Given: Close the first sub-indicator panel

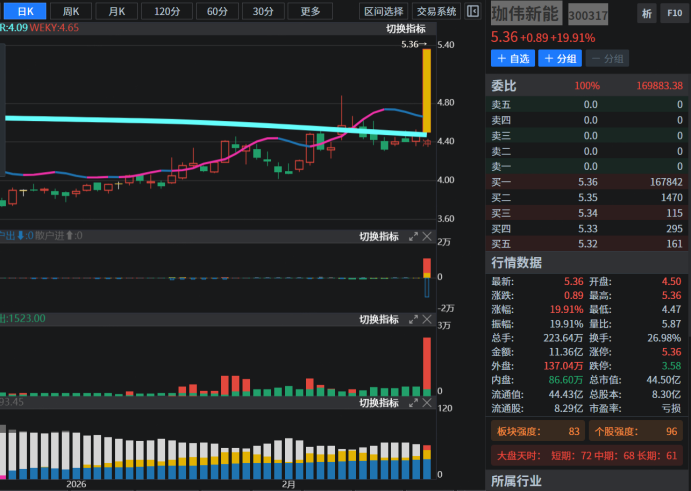Looking at the screenshot, I should coord(427,237).
